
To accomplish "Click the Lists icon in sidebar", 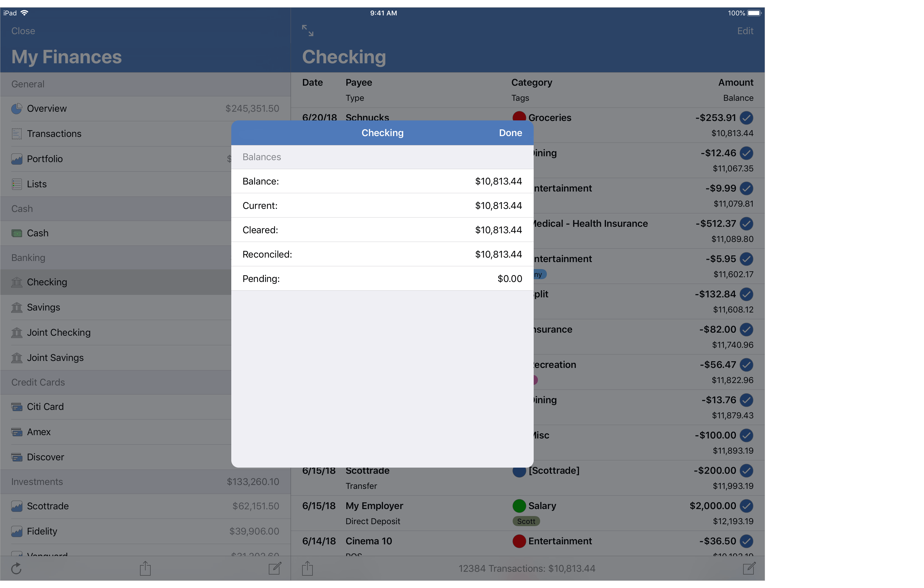I will click(x=17, y=184).
